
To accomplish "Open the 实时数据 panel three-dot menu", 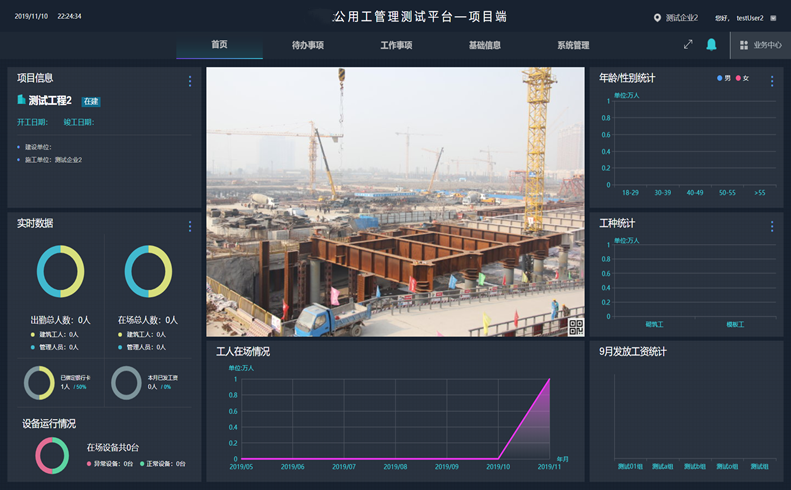I will click(x=190, y=226).
